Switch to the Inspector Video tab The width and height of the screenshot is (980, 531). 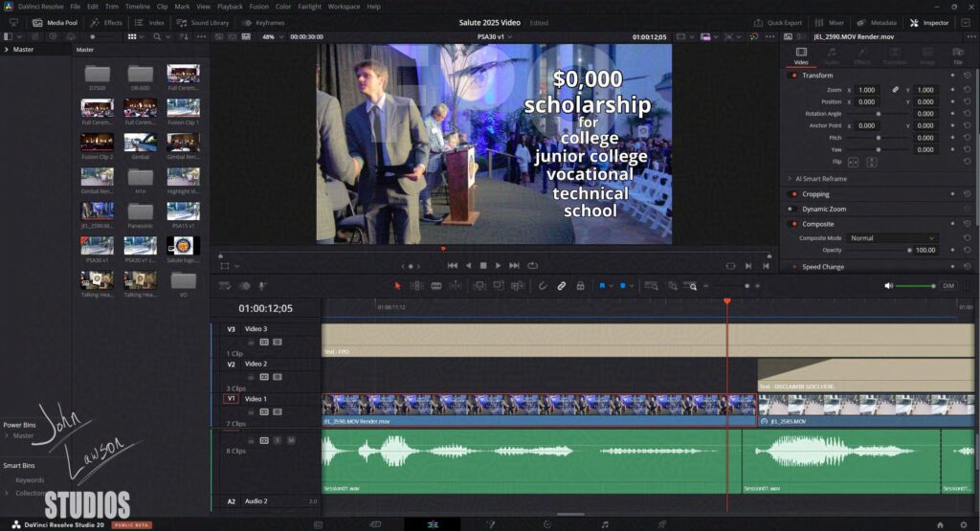pyautogui.click(x=801, y=55)
